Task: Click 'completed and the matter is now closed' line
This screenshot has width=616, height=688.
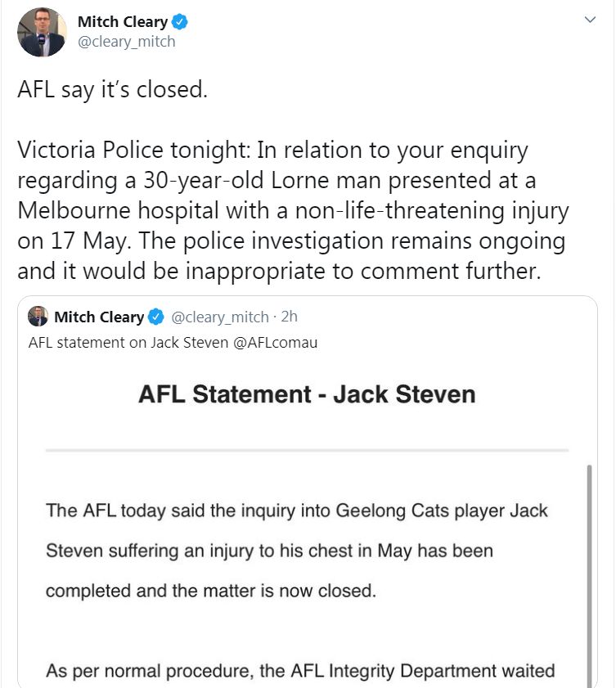Action: click(211, 591)
